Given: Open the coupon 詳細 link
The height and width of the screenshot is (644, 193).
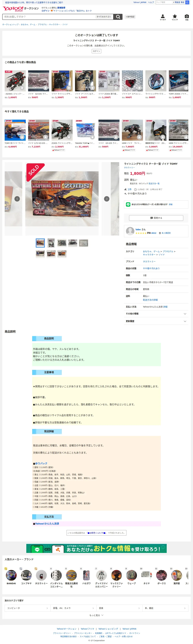Looking at the screenshot, I should (x=170, y=205).
